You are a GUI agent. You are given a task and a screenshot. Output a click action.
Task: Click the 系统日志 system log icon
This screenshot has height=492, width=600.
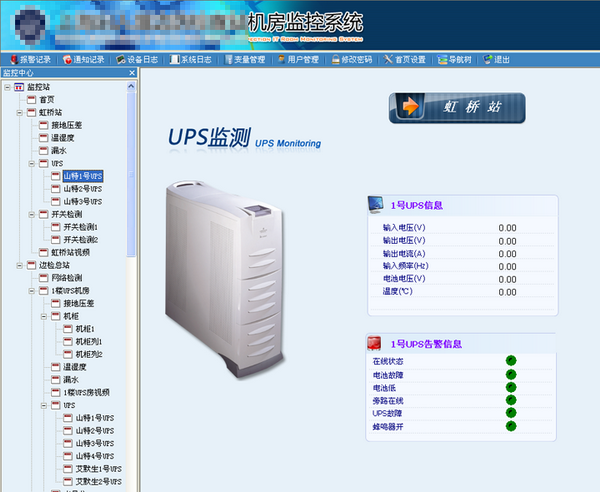coord(174,59)
